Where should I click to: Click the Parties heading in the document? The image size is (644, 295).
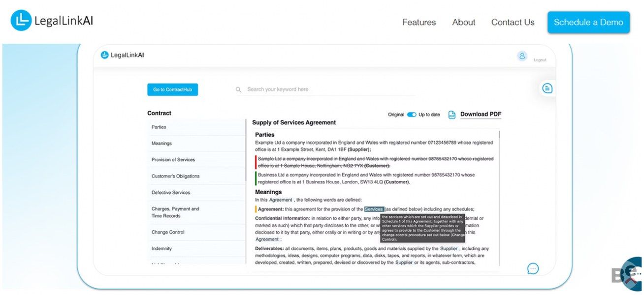(x=265, y=135)
